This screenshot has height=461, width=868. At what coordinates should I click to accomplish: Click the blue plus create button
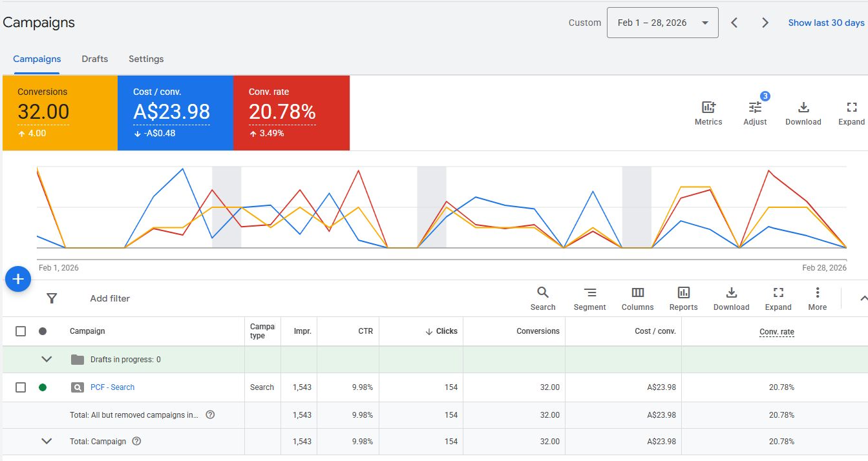pyautogui.click(x=18, y=279)
